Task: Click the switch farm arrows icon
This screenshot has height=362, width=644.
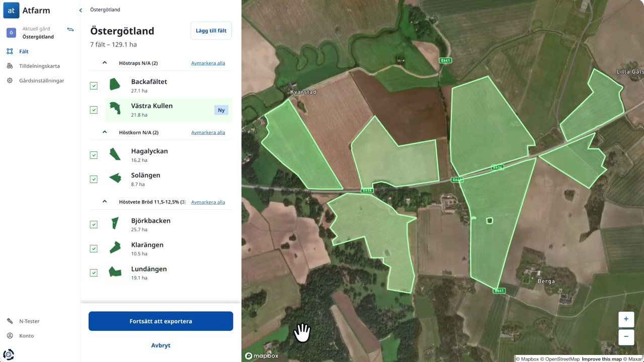Action: pos(70,30)
